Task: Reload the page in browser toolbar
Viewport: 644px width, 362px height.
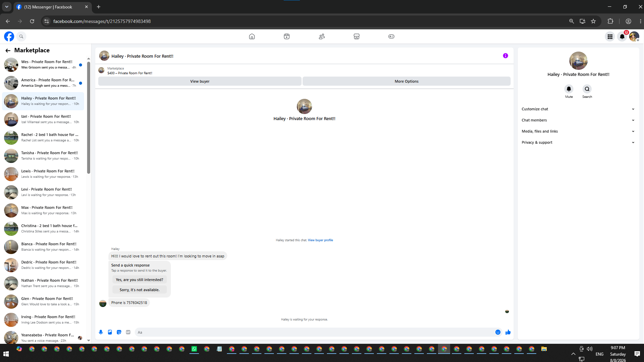Action: coord(32,21)
